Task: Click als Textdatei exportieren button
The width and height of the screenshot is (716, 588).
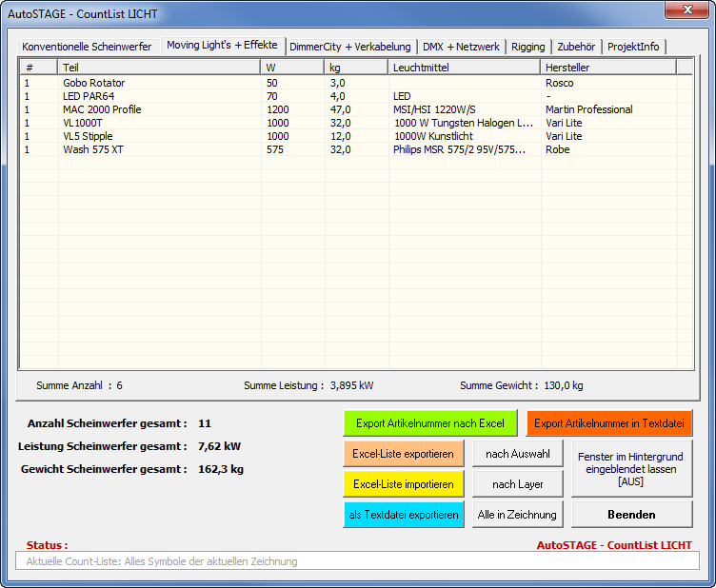Action: (x=404, y=515)
